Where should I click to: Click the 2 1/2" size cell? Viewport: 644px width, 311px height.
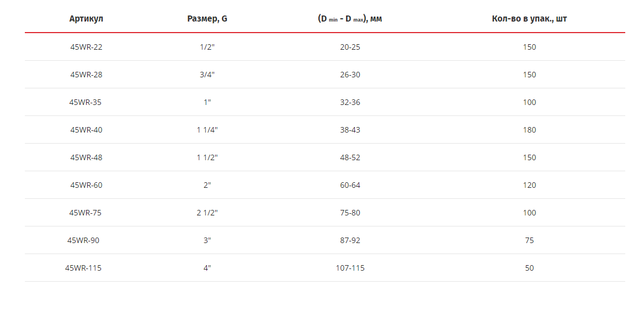tap(207, 213)
